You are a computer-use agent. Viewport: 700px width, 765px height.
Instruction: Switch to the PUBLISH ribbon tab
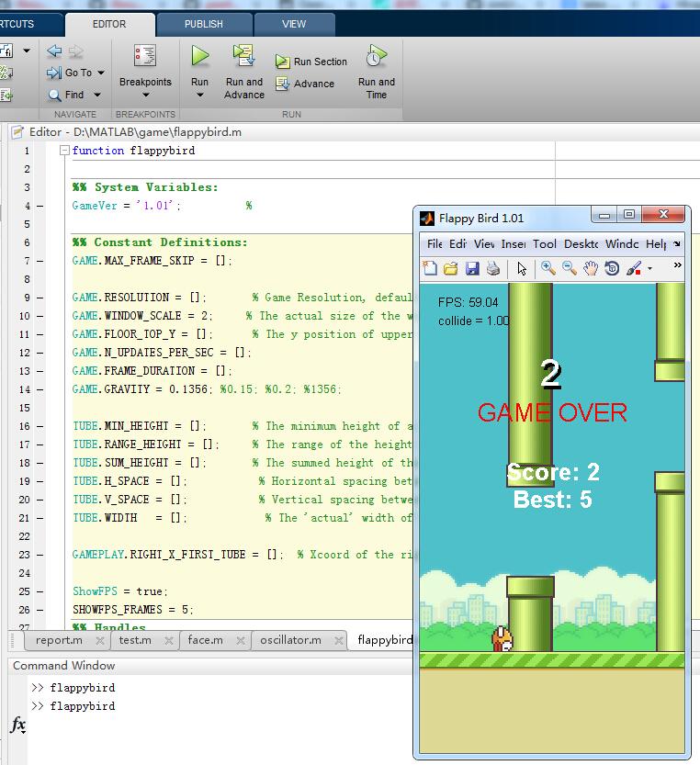tap(204, 24)
